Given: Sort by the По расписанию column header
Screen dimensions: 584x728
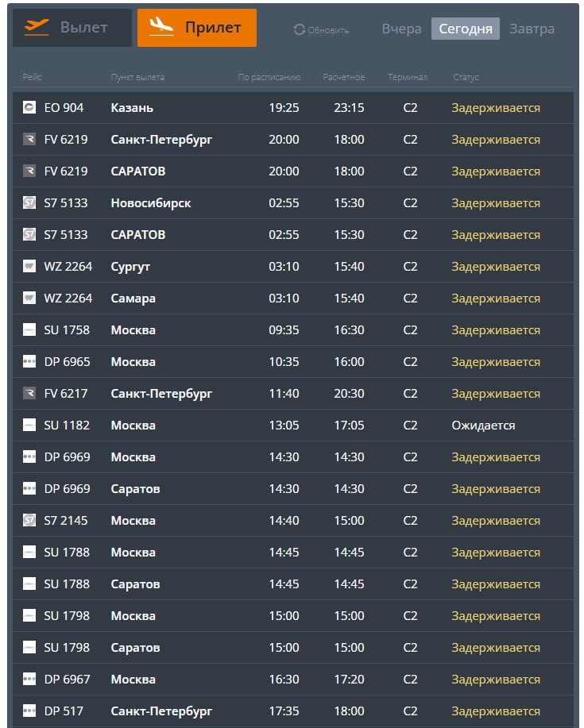Looking at the screenshot, I should point(269,77).
